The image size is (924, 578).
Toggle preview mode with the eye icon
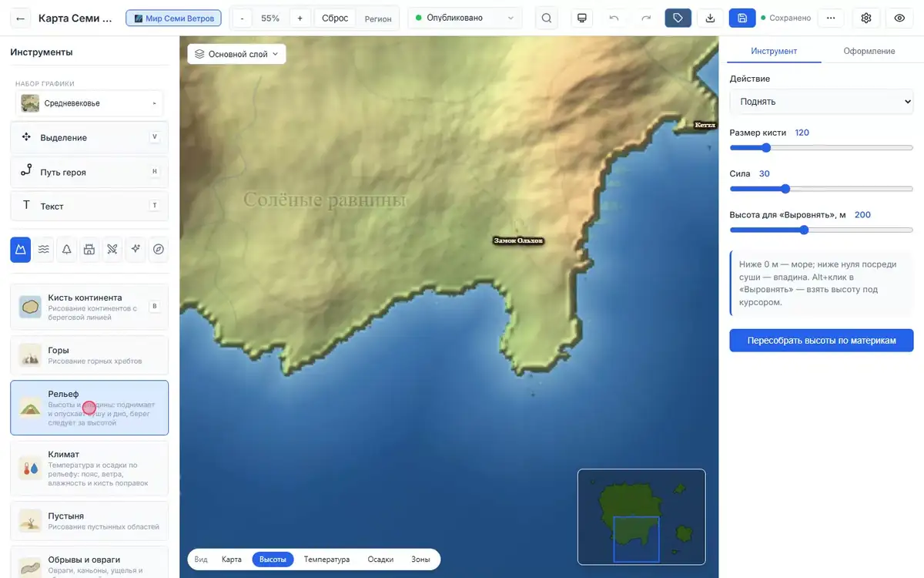899,18
